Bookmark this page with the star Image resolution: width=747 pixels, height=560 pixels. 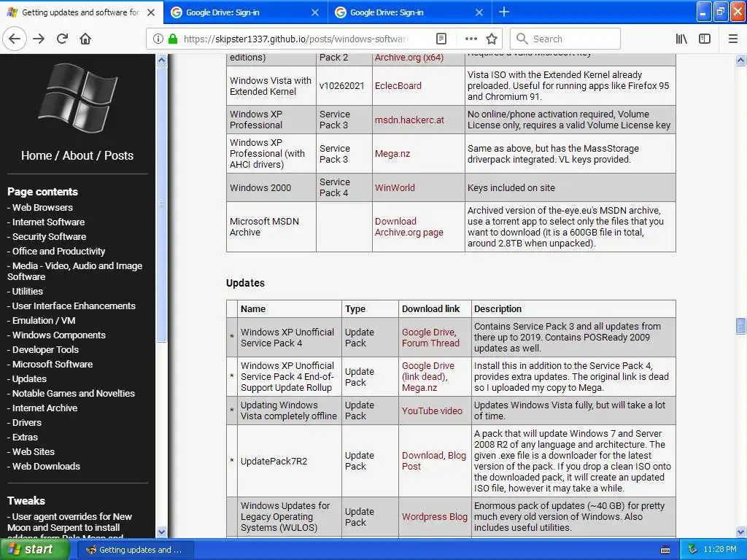coord(492,39)
